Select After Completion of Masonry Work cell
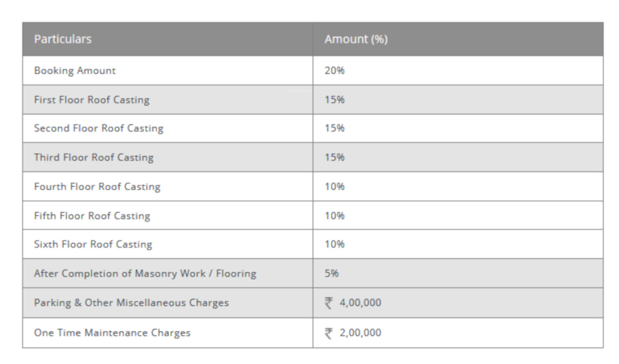Viewport: 619px width, 364px height. [145, 274]
